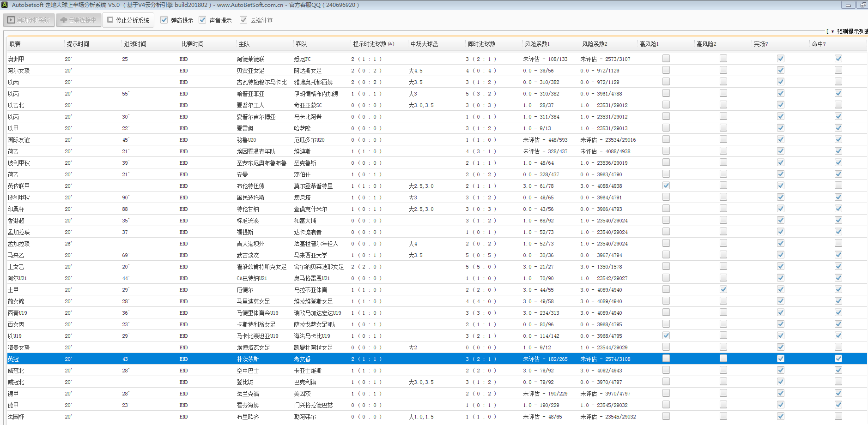Uncheck 高风险2 for the 厄德尔 match
The image size is (868, 425).
(x=723, y=289)
